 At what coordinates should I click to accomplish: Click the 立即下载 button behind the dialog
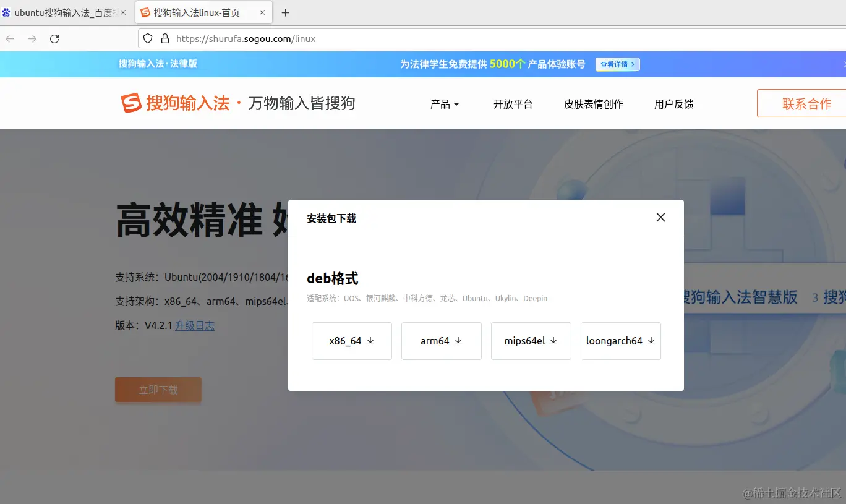(x=158, y=390)
